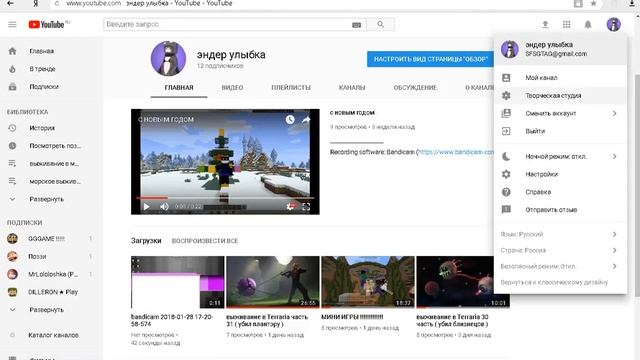Open the bandicam.com link in description

coord(456,152)
